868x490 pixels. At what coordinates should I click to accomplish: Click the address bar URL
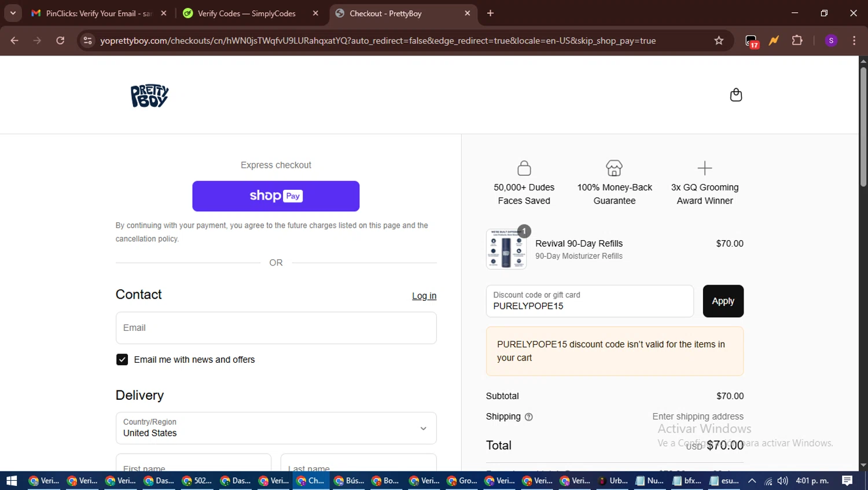coord(377,40)
